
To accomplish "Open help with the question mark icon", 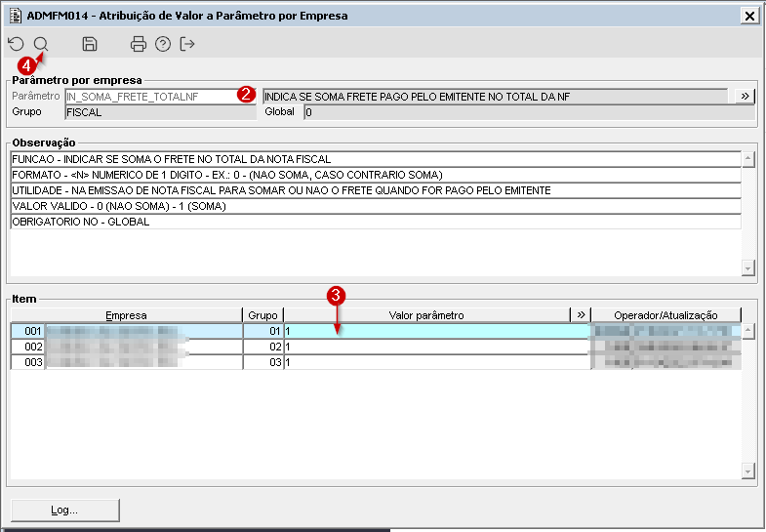I will 163,44.
